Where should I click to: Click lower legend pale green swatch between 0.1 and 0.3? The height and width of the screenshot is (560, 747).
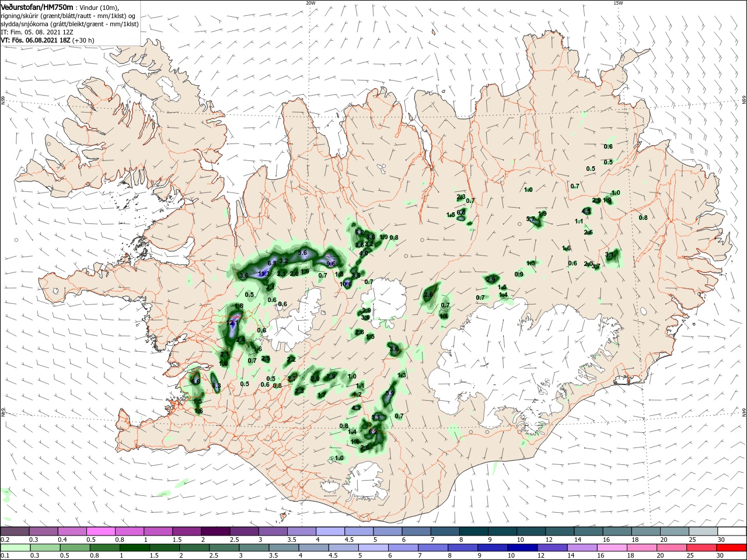pos(15,548)
